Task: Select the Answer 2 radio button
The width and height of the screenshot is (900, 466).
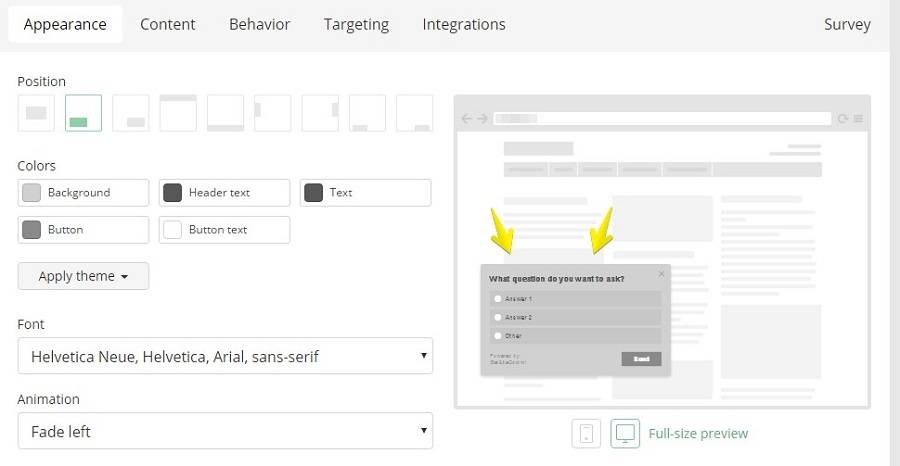Action: click(498, 317)
